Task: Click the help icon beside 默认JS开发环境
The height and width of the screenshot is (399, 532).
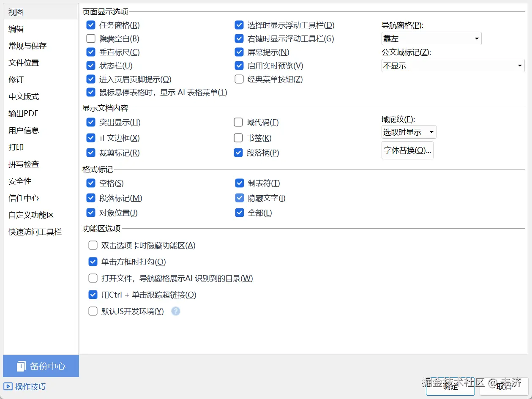Action: [x=176, y=312]
